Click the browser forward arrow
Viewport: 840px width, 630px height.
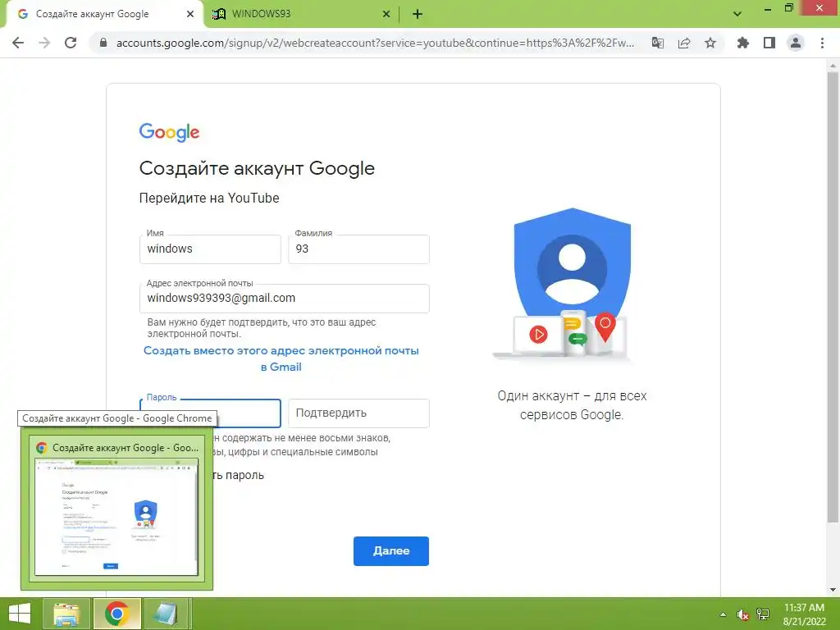click(x=44, y=43)
